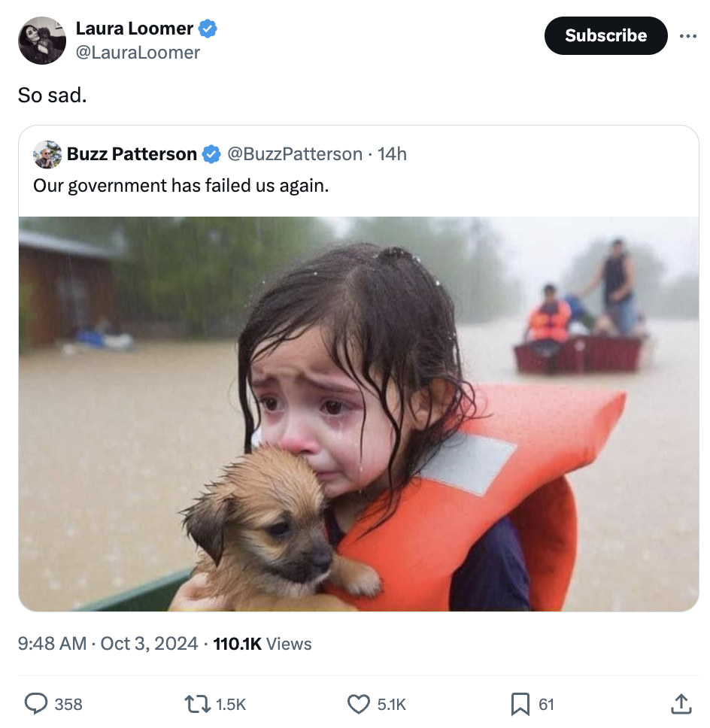The image size is (710, 728).
Task: Click the reply speech bubble icon
Action: [37, 703]
